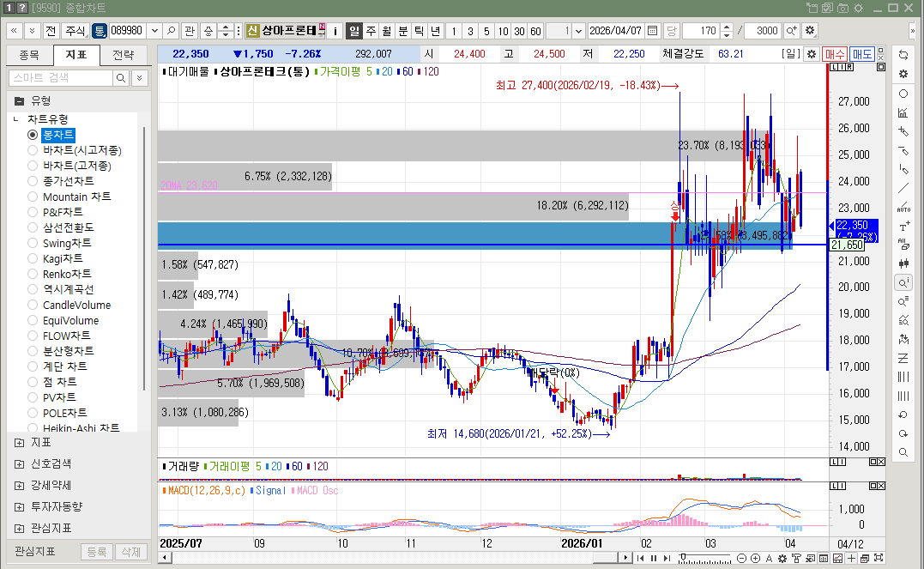The width and height of the screenshot is (924, 569).
Task: Select the 분 minute period button
Action: coord(403,31)
